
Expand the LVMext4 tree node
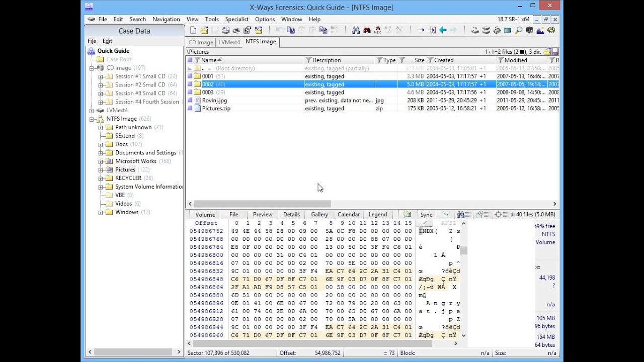pyautogui.click(x=92, y=111)
